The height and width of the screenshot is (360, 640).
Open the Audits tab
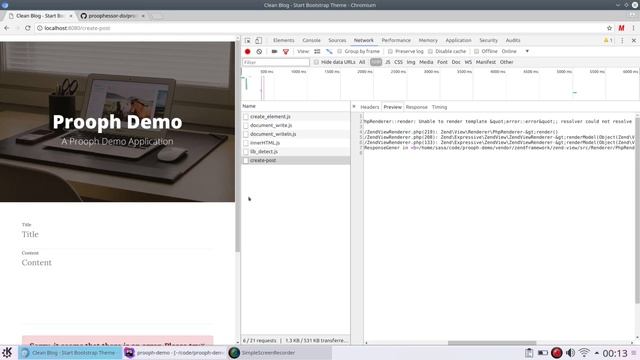513,40
